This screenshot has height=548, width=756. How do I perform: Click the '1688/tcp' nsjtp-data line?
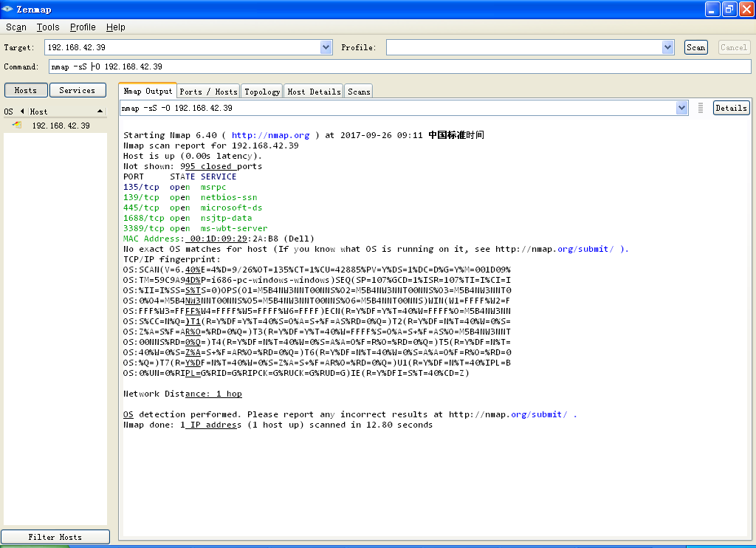click(x=187, y=218)
